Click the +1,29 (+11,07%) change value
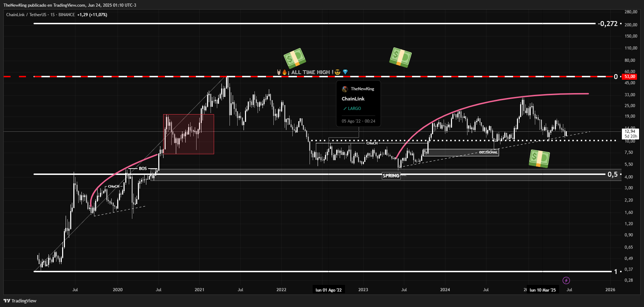644x307 pixels. tap(92, 15)
